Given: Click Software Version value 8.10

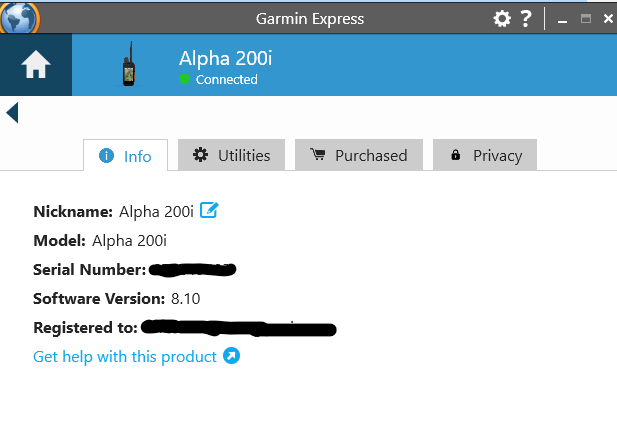Looking at the screenshot, I should 185,299.
